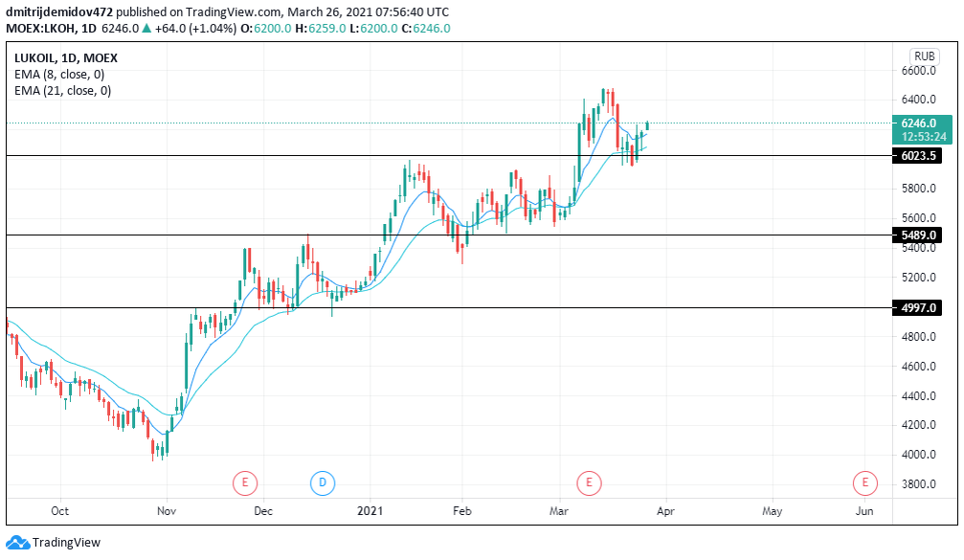Click the earnings E marker near June
The height and width of the screenshot is (560, 964).
click(x=865, y=482)
